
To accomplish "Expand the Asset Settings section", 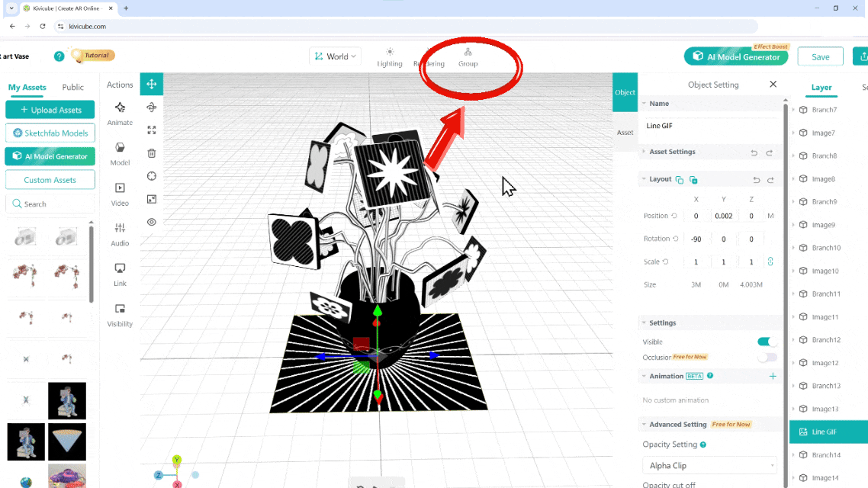I will pos(671,152).
